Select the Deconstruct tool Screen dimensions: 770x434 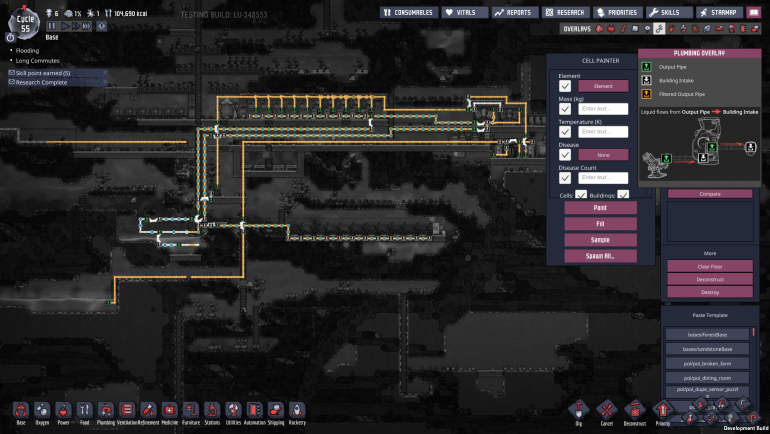[634, 410]
